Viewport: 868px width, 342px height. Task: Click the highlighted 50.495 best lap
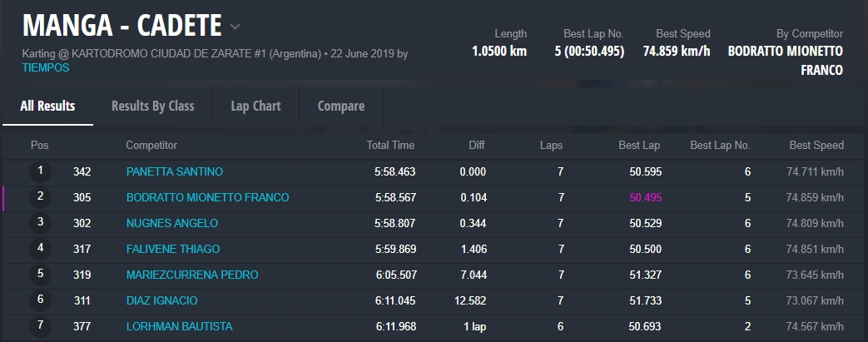tap(644, 197)
